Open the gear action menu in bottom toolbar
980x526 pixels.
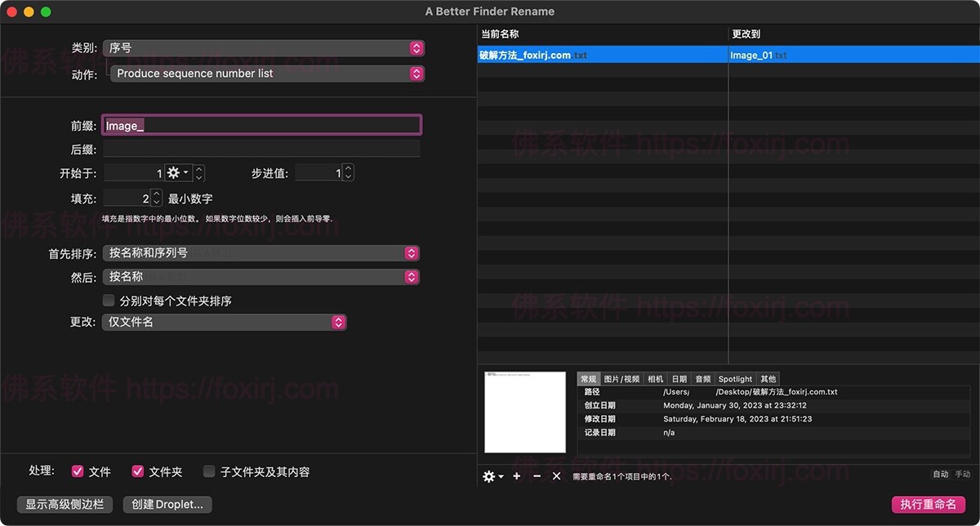[x=490, y=475]
